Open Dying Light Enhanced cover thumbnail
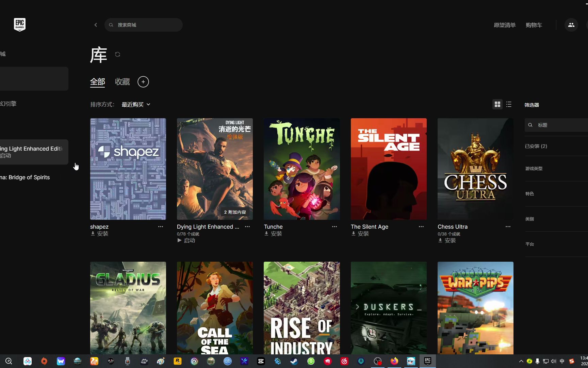The height and width of the screenshot is (368, 588). pos(215,169)
